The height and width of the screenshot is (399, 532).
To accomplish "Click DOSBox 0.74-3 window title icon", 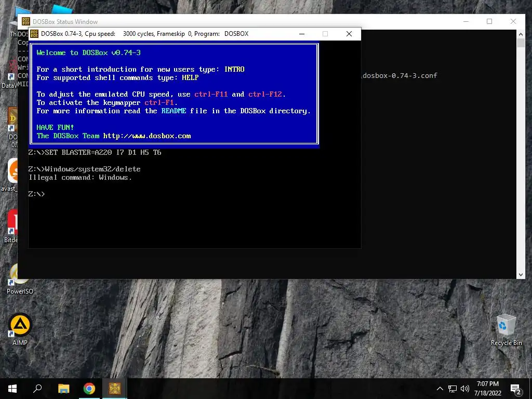I will pos(34,34).
